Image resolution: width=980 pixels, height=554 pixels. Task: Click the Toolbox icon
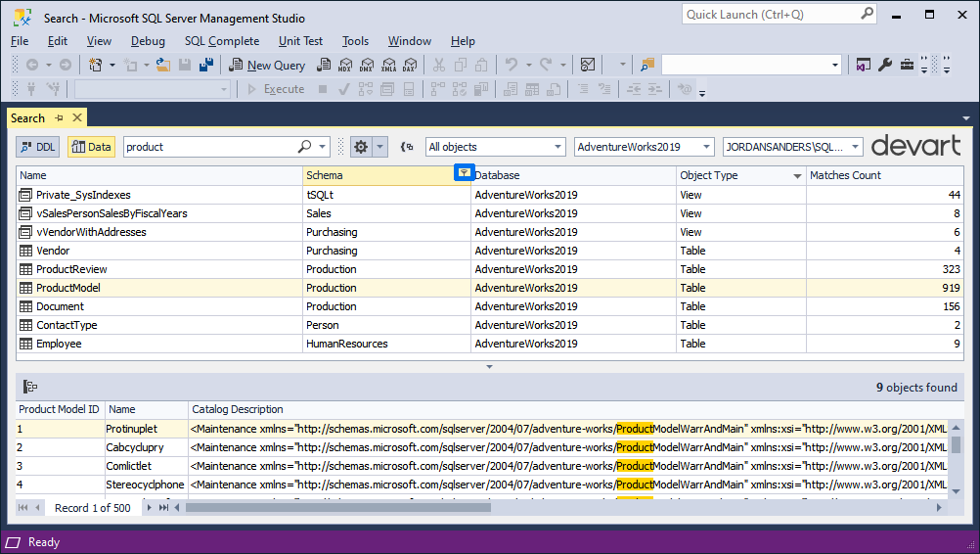[x=907, y=65]
